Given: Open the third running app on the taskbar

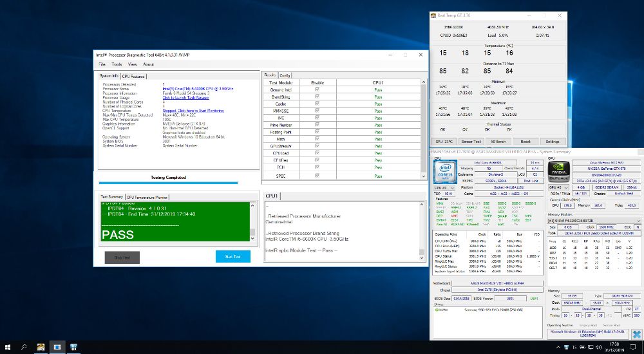Looking at the screenshot, I should (x=73, y=347).
